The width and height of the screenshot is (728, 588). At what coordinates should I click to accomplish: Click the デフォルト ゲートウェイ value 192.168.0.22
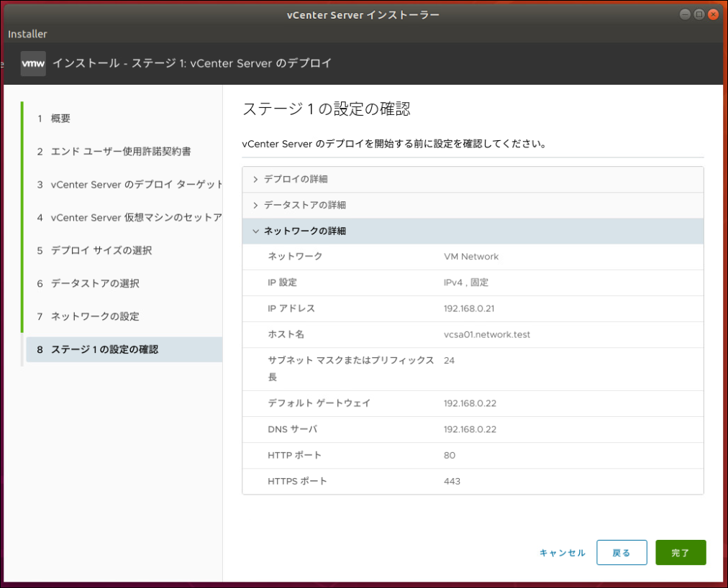point(470,403)
